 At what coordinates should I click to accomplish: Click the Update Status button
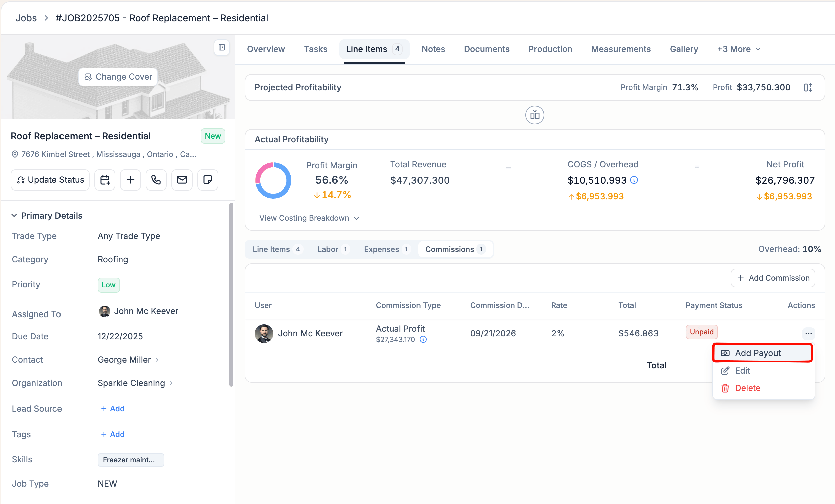click(50, 180)
